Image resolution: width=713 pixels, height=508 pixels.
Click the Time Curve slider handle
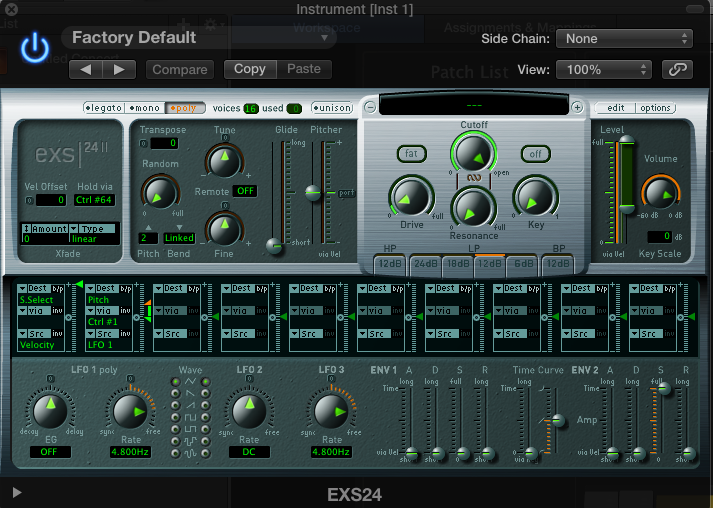[557, 421]
